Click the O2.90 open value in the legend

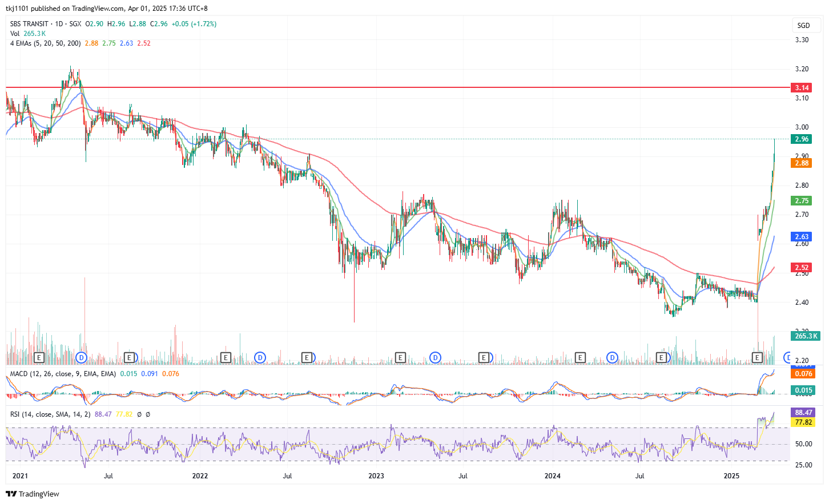click(94, 24)
